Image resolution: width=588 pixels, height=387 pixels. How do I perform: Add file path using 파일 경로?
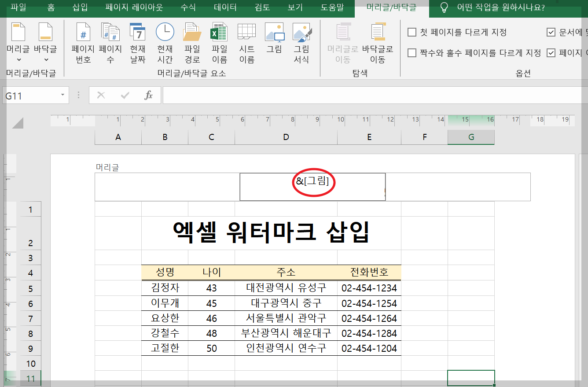point(191,42)
